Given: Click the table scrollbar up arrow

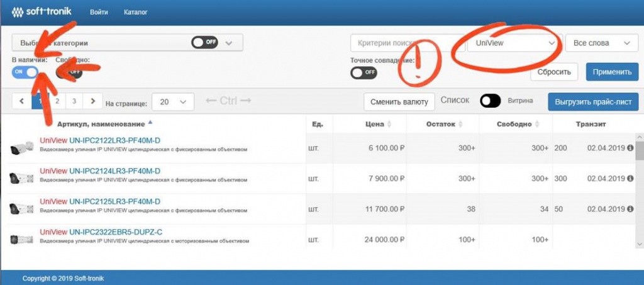Looking at the screenshot, I should [x=639, y=137].
